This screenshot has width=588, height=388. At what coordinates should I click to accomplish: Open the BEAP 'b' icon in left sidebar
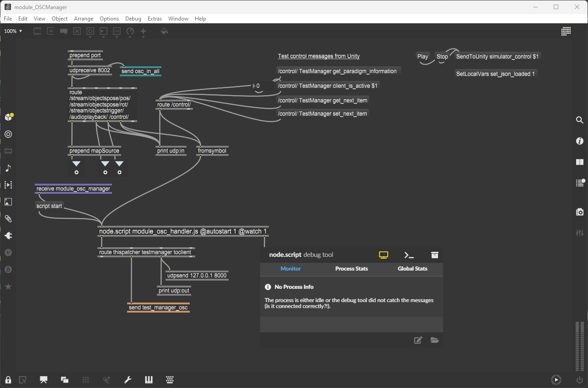tap(8, 270)
